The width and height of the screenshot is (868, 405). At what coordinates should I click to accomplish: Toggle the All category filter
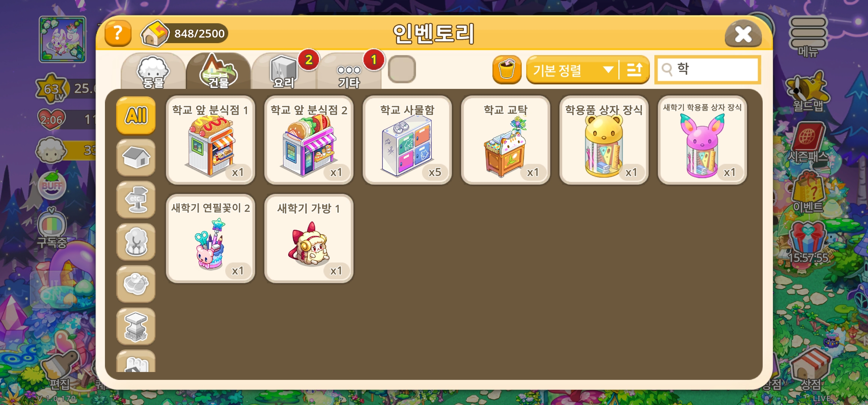[x=136, y=115]
